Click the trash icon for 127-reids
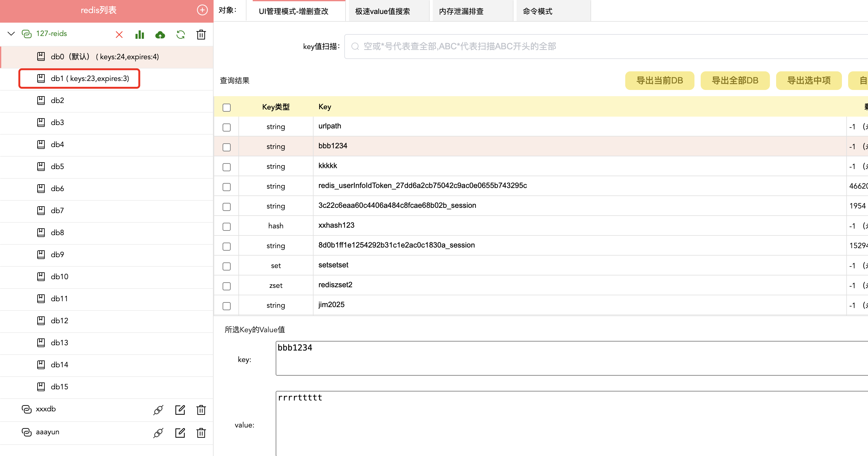Screen dimensions: 868x456 pos(201,34)
